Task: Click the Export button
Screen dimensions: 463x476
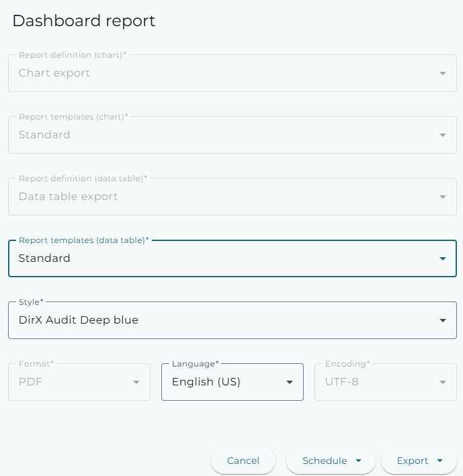Action: tap(419, 461)
